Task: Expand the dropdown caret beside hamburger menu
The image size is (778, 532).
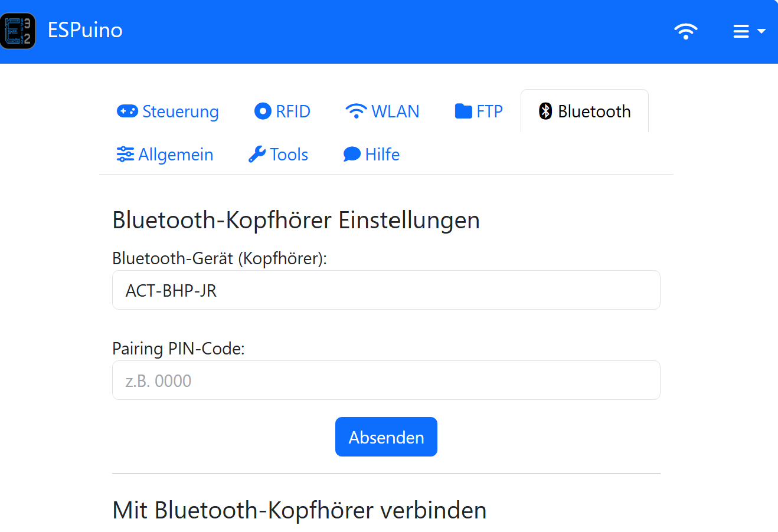Action: 761,31
